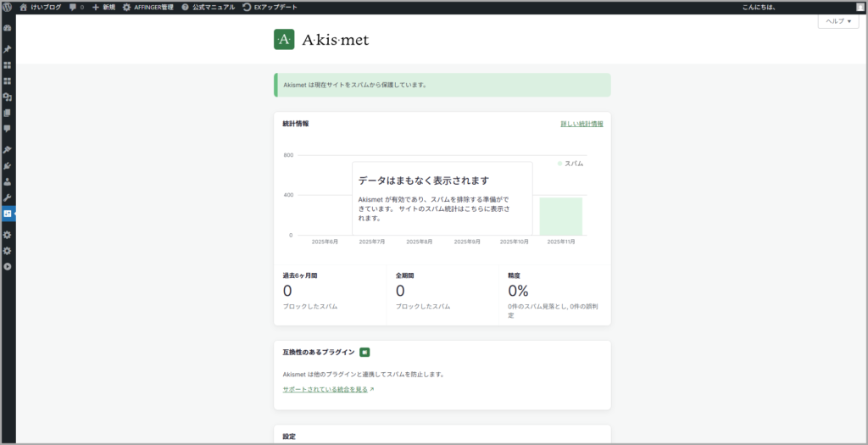This screenshot has width=868, height=445.
Task: Open the Users icon in the sidebar
Action: (8, 181)
